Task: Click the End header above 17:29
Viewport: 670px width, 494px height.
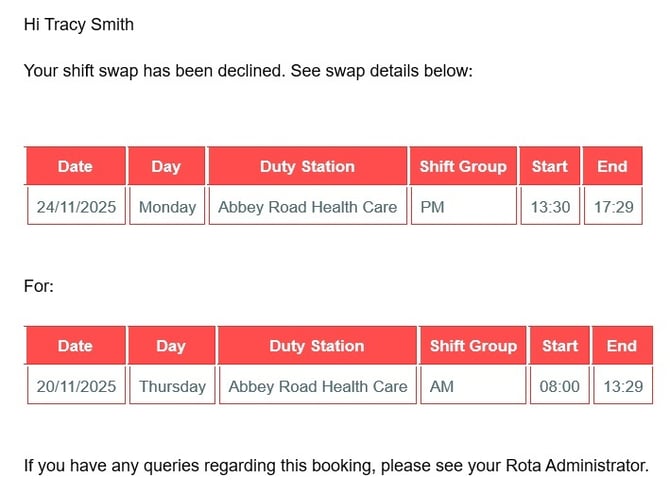Action: point(612,166)
